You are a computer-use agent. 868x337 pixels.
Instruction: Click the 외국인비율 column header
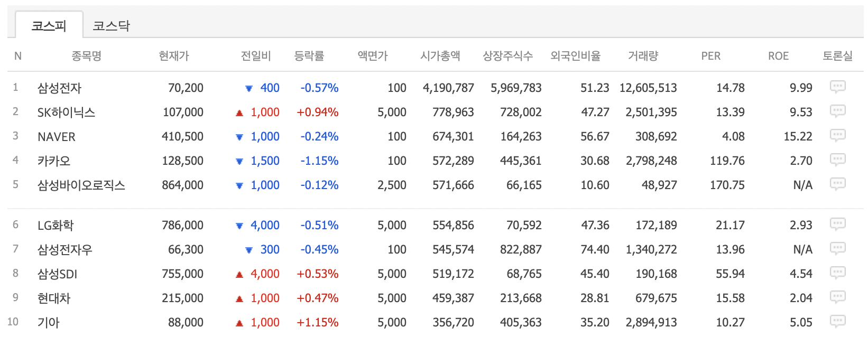tap(576, 55)
